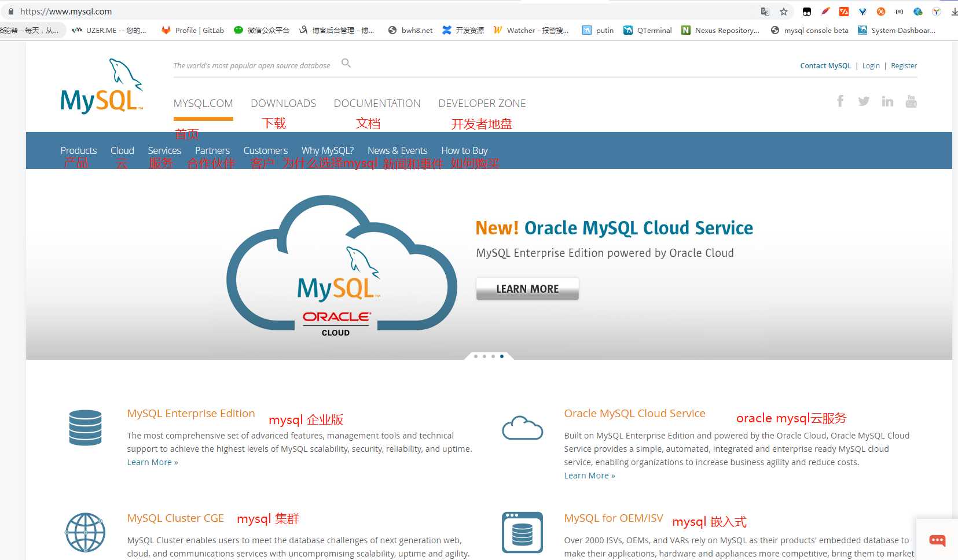This screenshot has width=958, height=560.
Task: Open the GitLab Profile bookmark
Action: (x=193, y=30)
